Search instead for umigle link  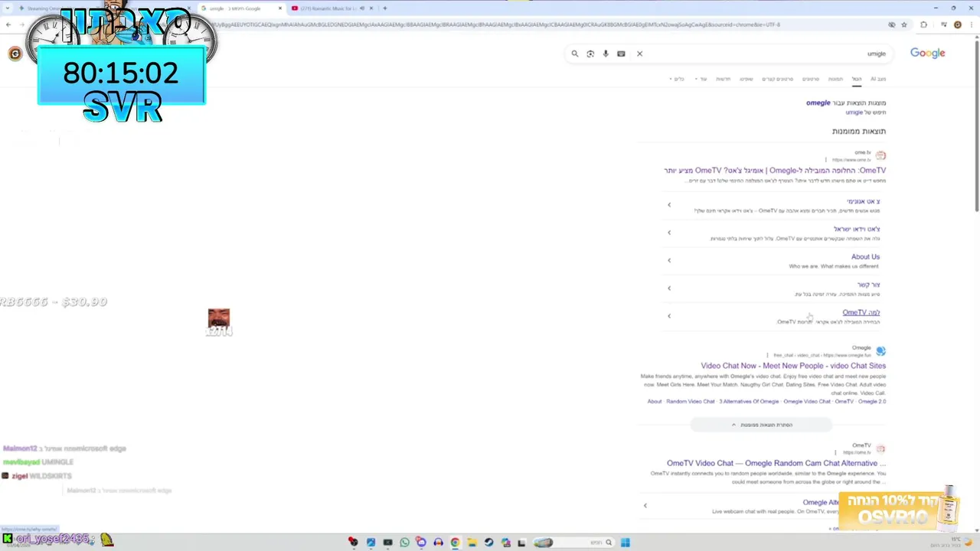(854, 112)
